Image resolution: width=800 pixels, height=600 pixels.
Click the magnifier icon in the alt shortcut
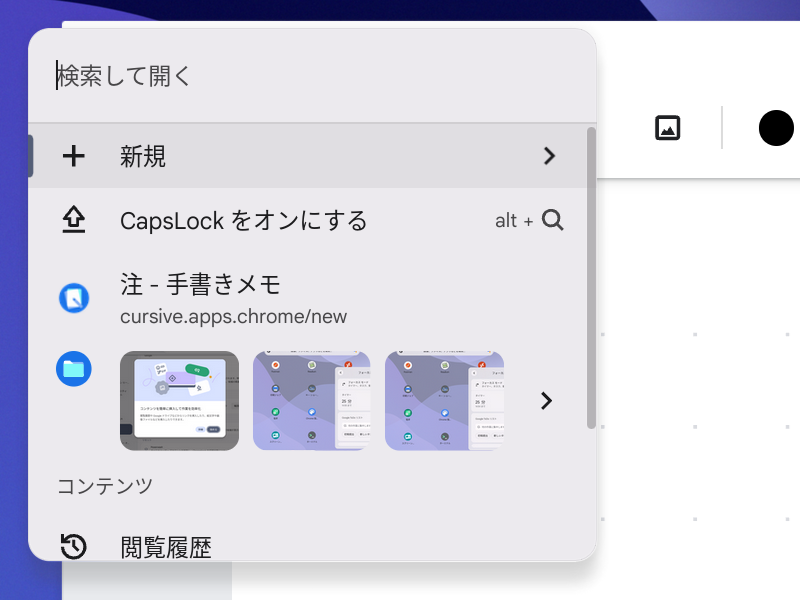[x=552, y=220]
